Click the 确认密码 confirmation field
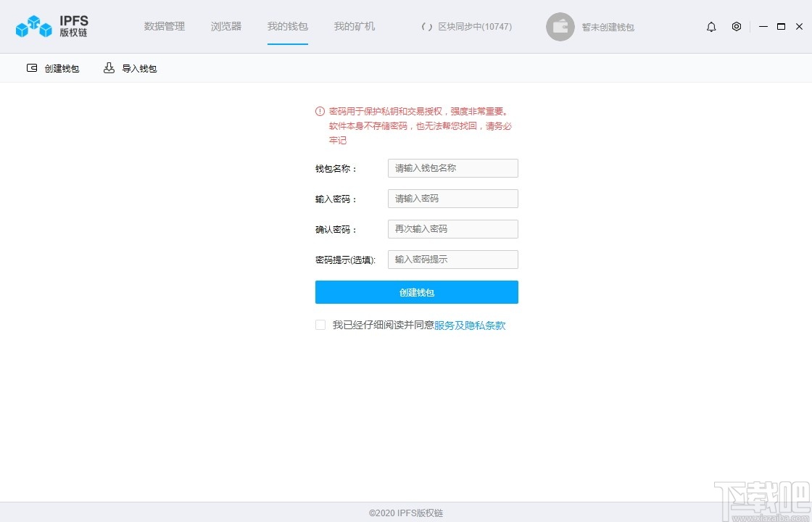812x522 pixels. point(452,229)
